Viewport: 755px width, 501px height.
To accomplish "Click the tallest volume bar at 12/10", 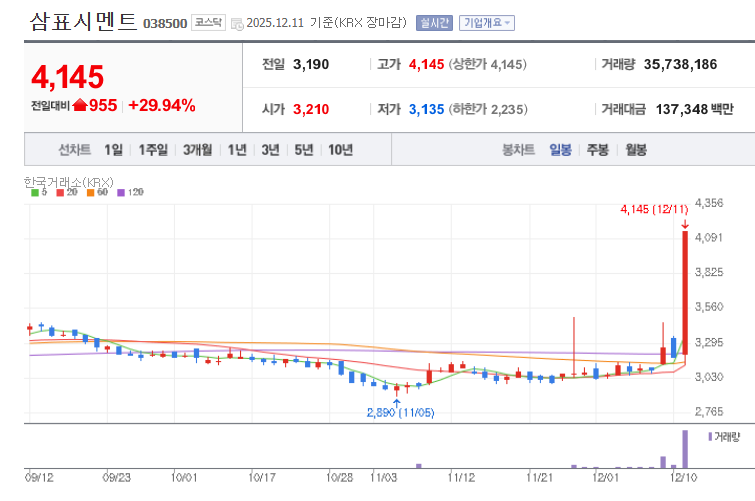I will point(685,449).
